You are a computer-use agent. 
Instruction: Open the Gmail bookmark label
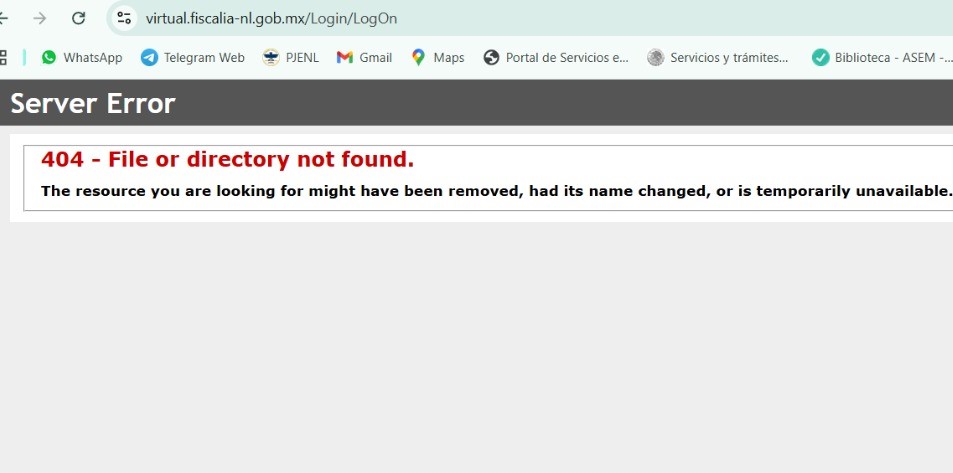click(376, 58)
